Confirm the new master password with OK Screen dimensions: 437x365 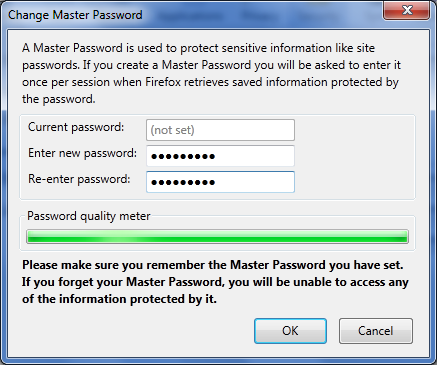click(290, 331)
